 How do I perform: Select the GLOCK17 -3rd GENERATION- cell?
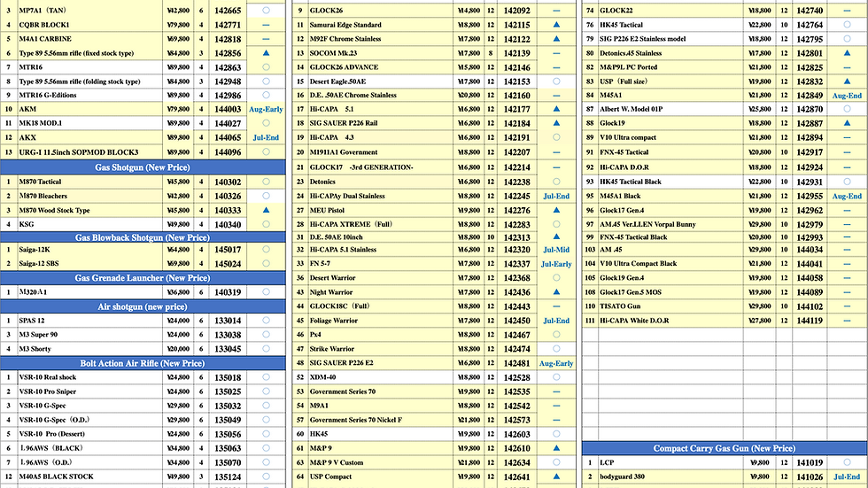point(380,167)
